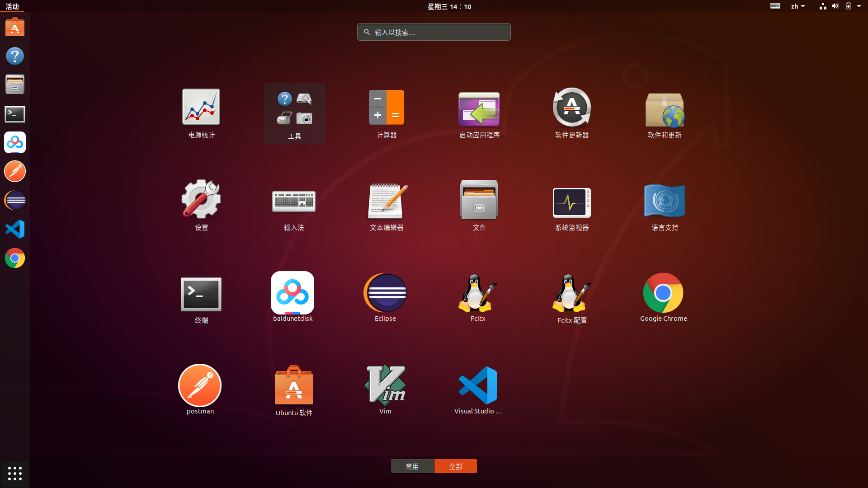Focus the 输入以搜索 search field
Screen dimensions: 868x488
click(x=434, y=32)
